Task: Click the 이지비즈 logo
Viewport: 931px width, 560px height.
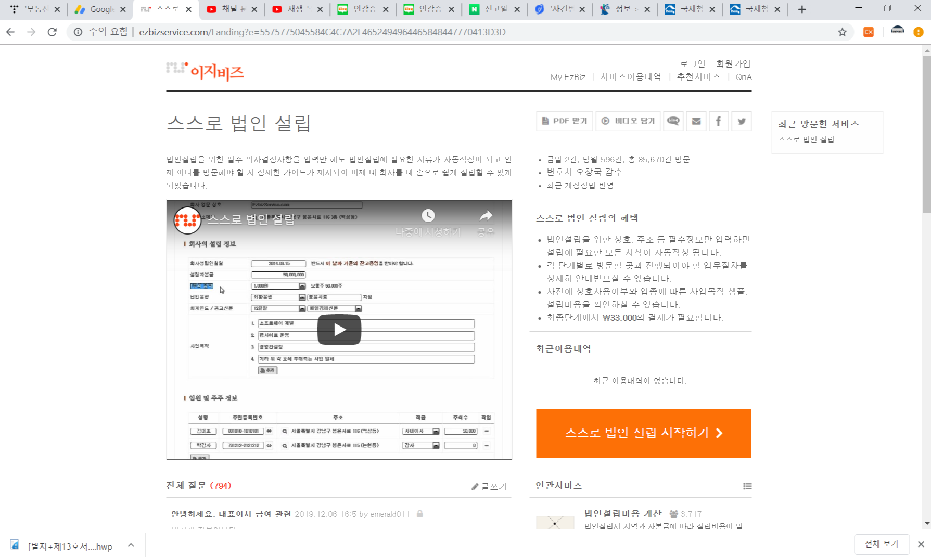Action: pyautogui.click(x=205, y=71)
